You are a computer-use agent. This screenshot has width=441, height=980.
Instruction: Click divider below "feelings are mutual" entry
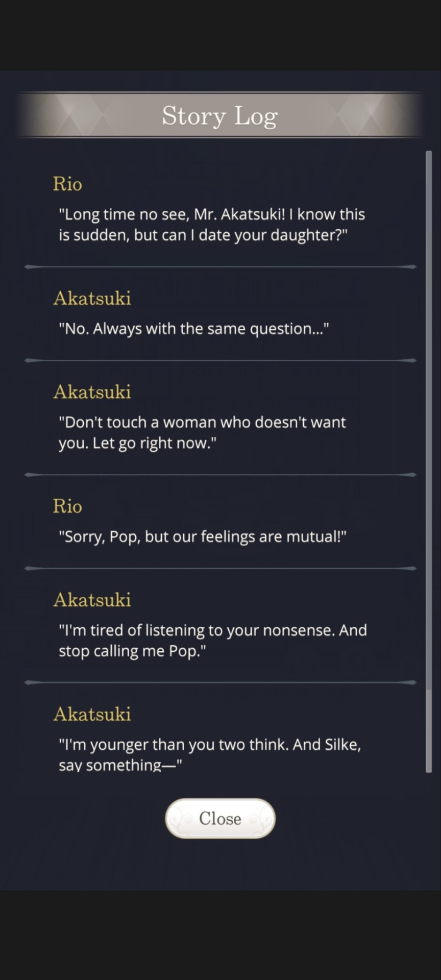tap(220, 569)
